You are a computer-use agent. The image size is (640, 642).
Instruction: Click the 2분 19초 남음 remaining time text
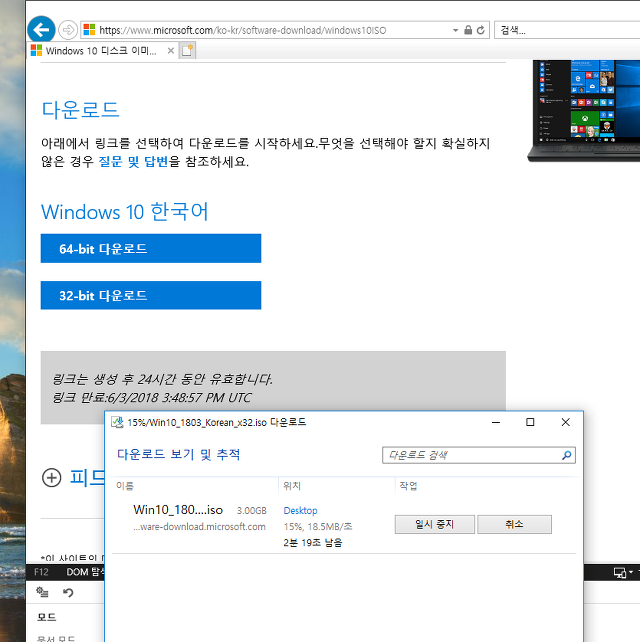[x=312, y=543]
